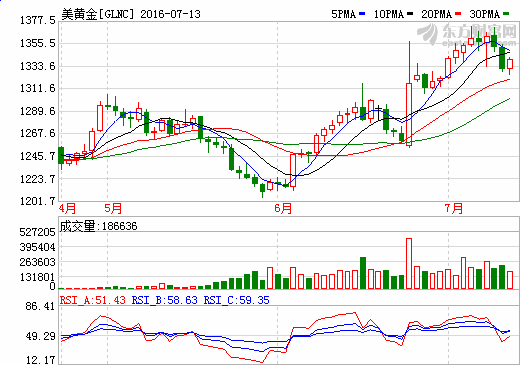The height and width of the screenshot is (365, 520).
Task: Click the 1377.5 price axis label
Action: [38, 20]
